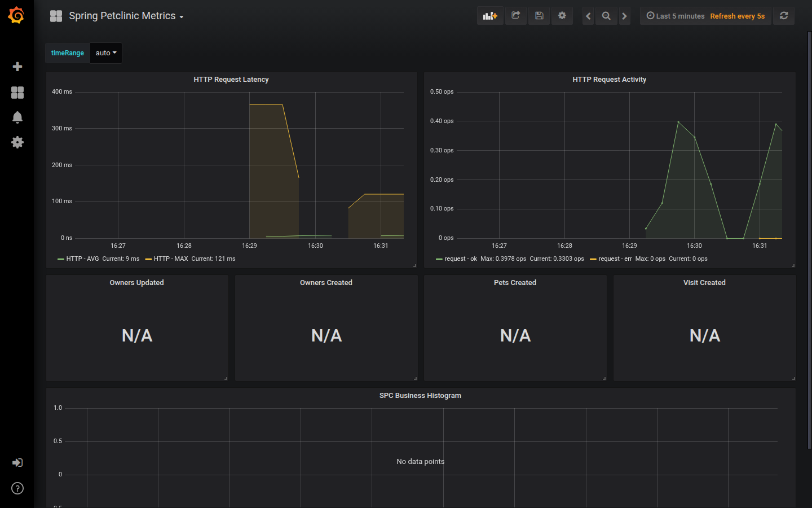This screenshot has height=508, width=812.
Task: Click green request - ok legend color swatch
Action: [439, 259]
